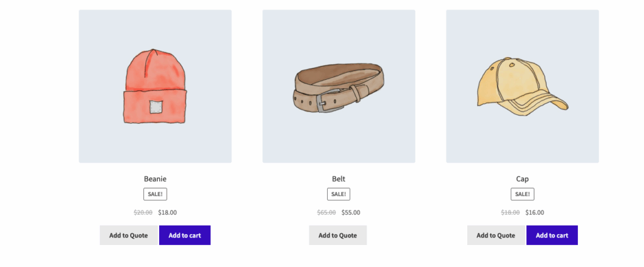Viewport: 644px width, 267px height.
Task: Add the Beanie to cart
Action: (x=184, y=236)
